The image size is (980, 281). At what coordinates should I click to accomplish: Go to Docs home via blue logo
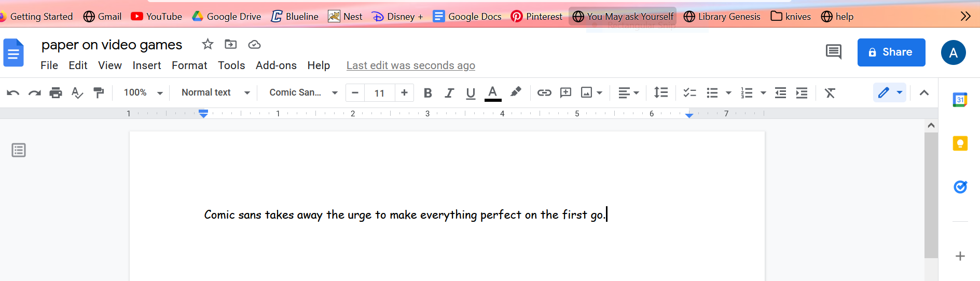13,52
